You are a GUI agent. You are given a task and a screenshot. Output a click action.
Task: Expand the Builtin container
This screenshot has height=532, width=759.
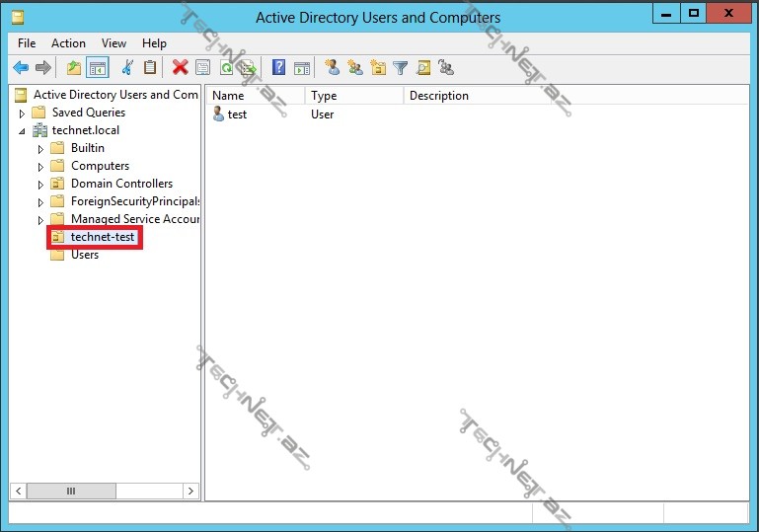click(x=41, y=149)
